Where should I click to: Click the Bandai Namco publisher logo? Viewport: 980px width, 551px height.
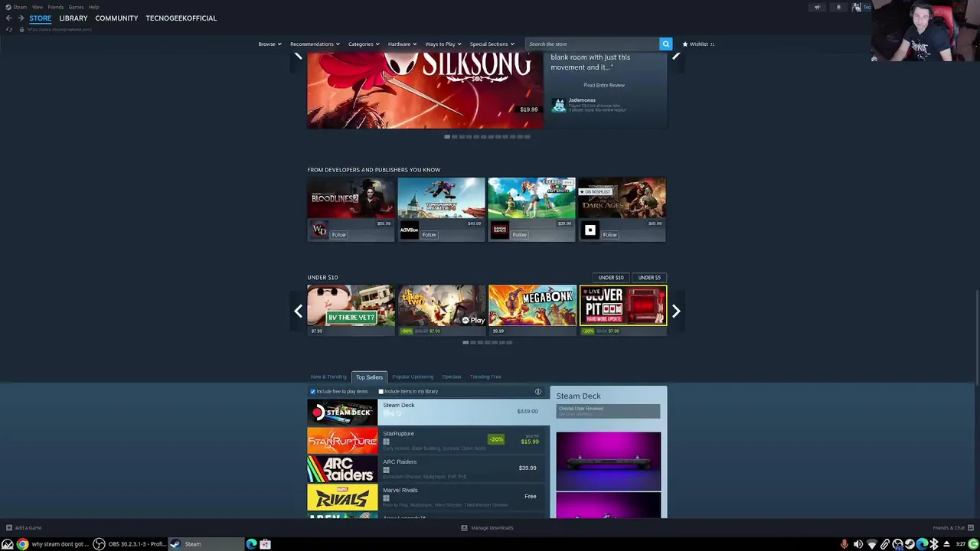click(x=500, y=230)
